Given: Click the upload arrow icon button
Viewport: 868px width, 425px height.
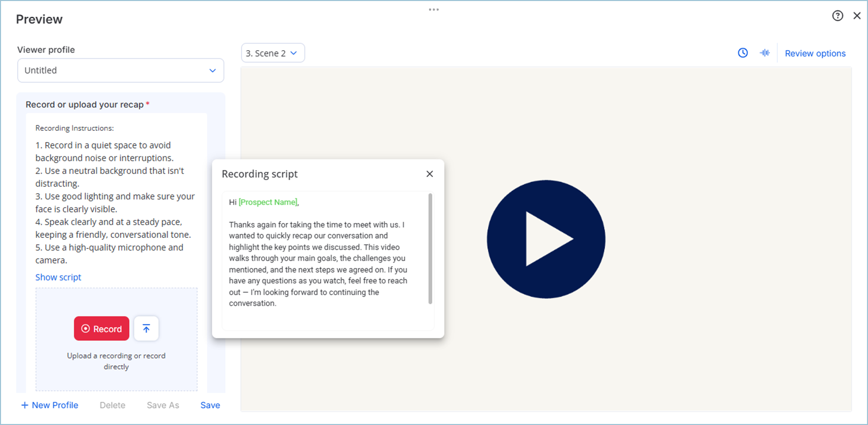Looking at the screenshot, I should (146, 329).
